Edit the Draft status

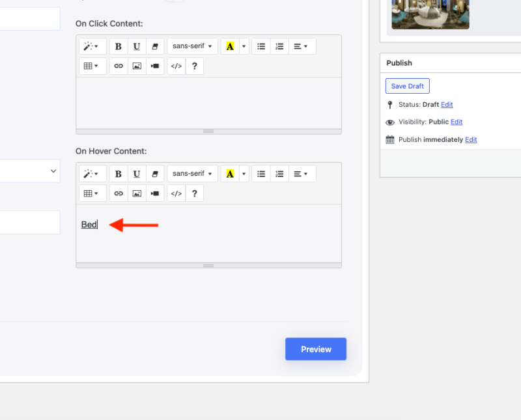tap(447, 105)
